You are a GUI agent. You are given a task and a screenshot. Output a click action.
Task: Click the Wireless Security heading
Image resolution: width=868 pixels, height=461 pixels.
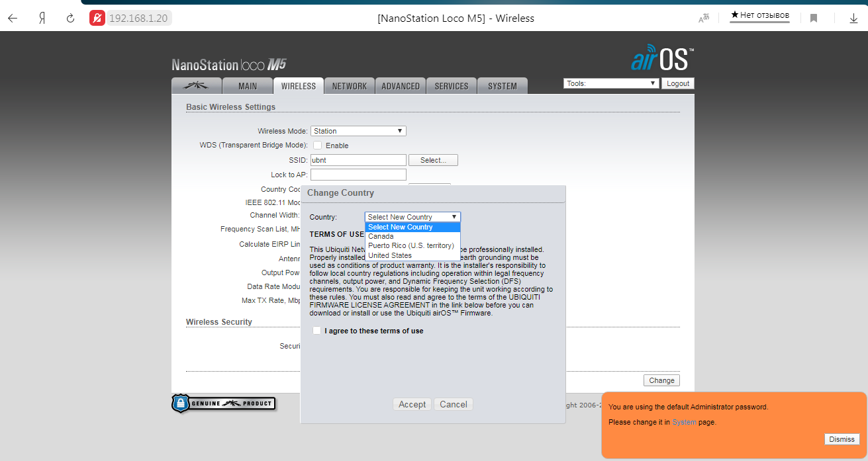click(219, 322)
